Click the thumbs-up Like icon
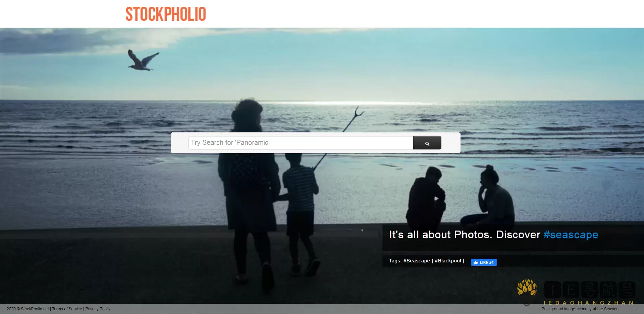This screenshot has height=314, width=644. click(476, 262)
